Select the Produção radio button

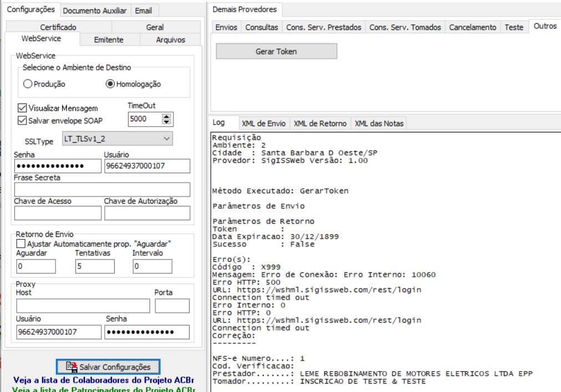(28, 84)
